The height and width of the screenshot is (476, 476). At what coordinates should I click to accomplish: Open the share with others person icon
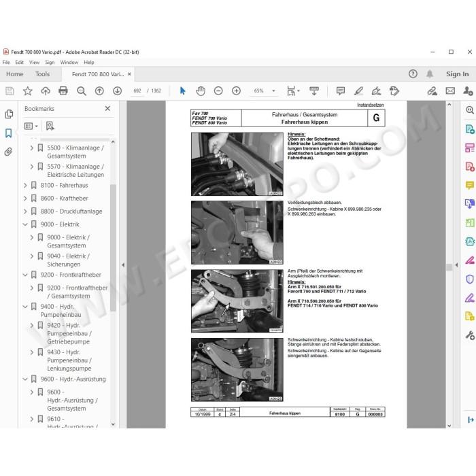pos(468,90)
